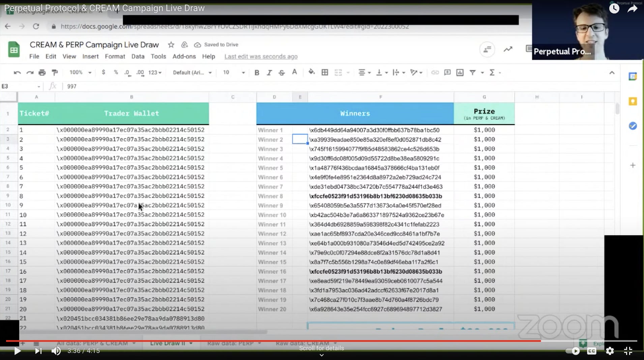
Task: Open the Insert menu
Action: [90, 56]
